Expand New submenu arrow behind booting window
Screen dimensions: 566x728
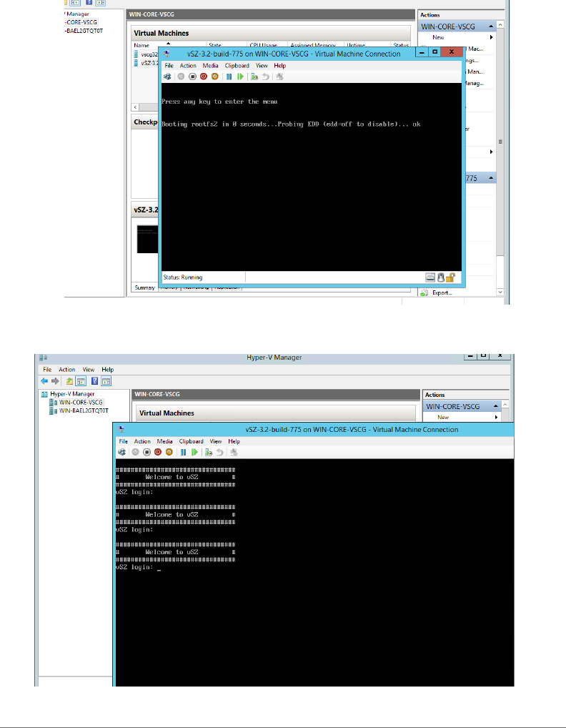(x=491, y=37)
